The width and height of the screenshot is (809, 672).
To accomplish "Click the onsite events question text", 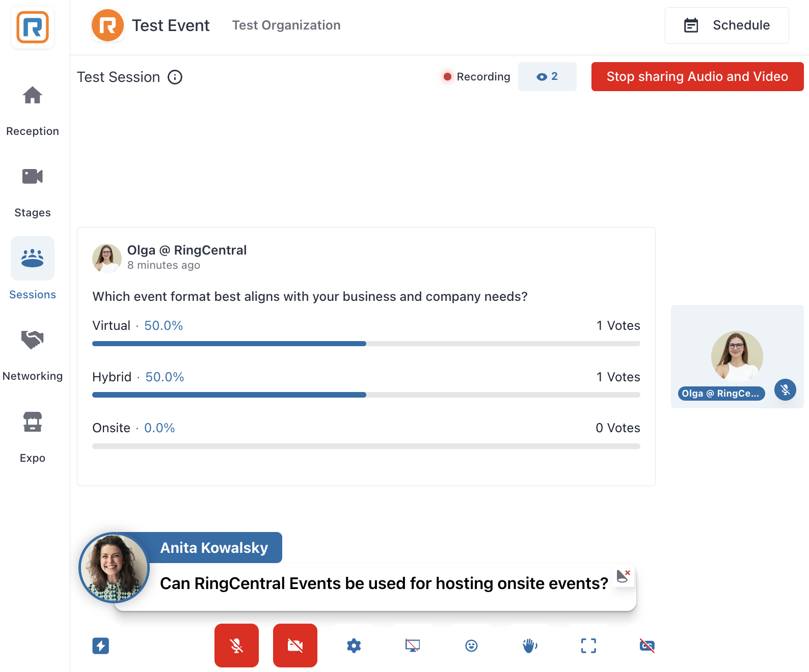I will [x=384, y=583].
